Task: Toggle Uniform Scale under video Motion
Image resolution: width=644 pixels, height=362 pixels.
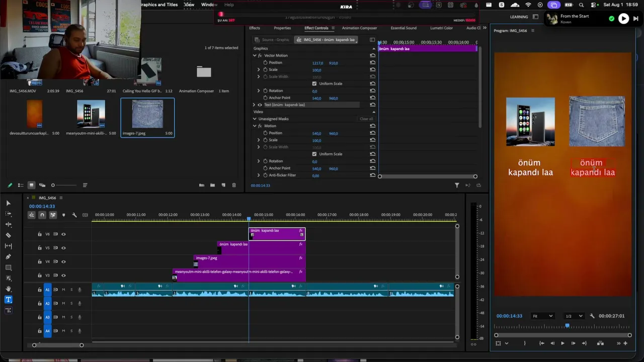Action: (314, 154)
